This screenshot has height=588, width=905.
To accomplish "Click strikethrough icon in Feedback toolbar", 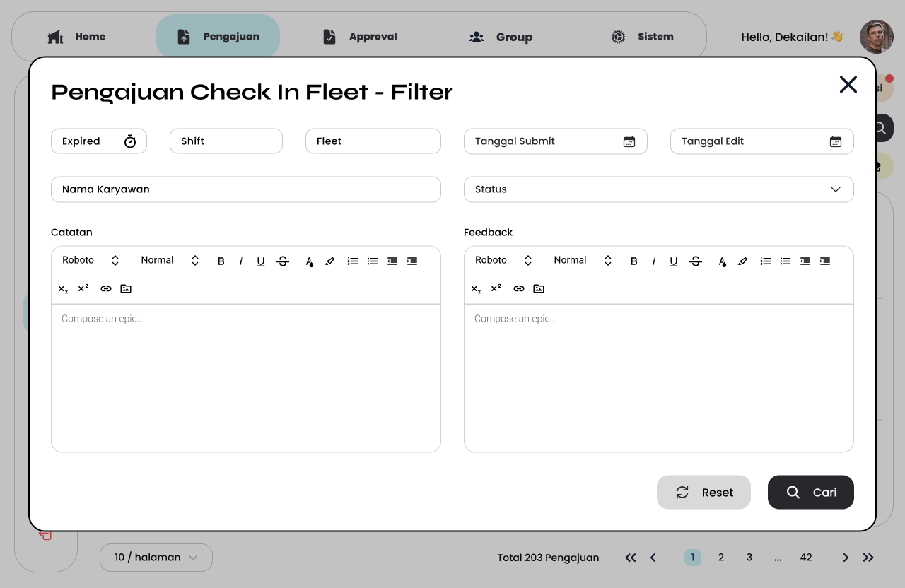I will coord(696,261).
